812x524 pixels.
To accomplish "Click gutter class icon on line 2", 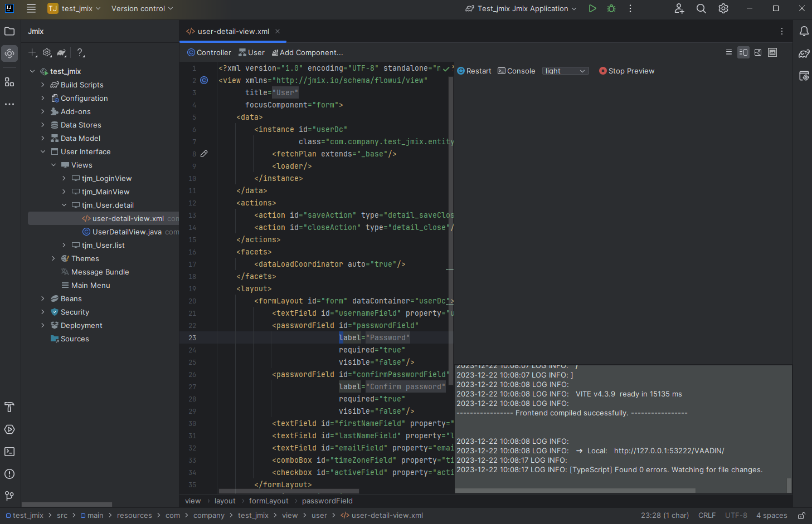I will coord(204,80).
